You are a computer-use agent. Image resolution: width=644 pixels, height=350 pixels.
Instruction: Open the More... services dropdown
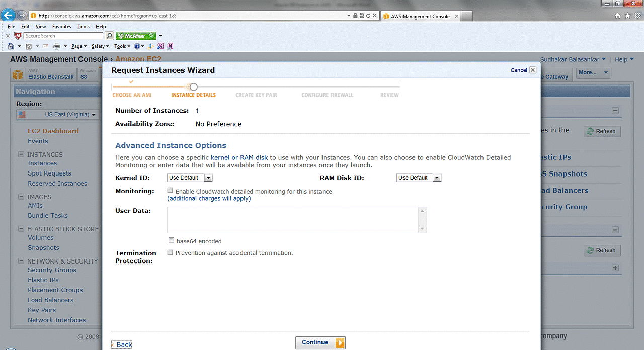(594, 73)
